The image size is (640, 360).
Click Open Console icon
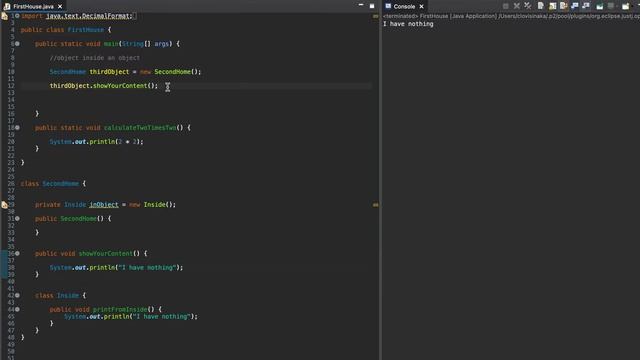pos(625,6)
